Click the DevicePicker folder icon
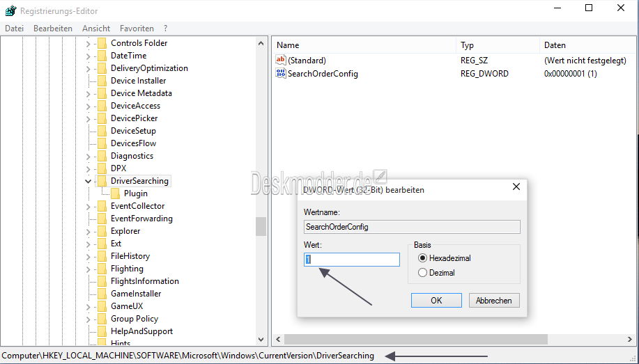This screenshot has height=364, width=639. click(x=102, y=118)
